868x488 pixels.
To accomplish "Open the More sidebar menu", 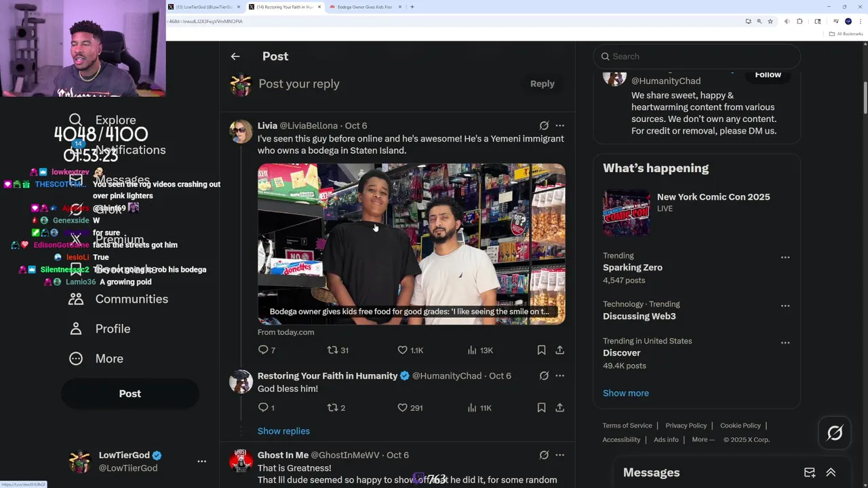I will tap(96, 359).
